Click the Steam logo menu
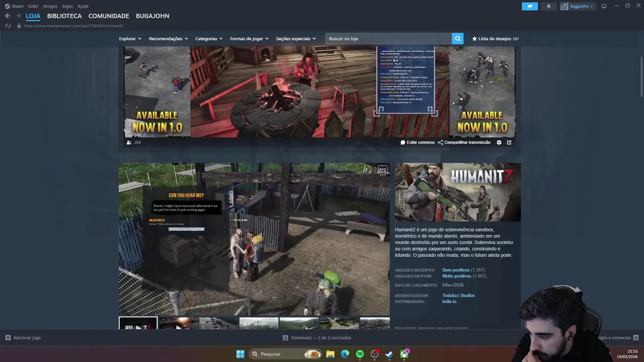 7,6
